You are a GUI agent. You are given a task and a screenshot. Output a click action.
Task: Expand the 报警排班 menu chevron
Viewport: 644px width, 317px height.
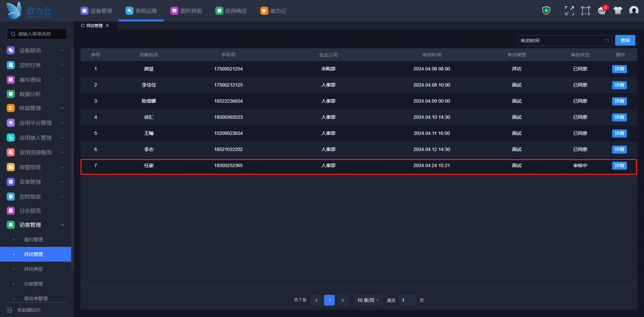tap(62, 167)
